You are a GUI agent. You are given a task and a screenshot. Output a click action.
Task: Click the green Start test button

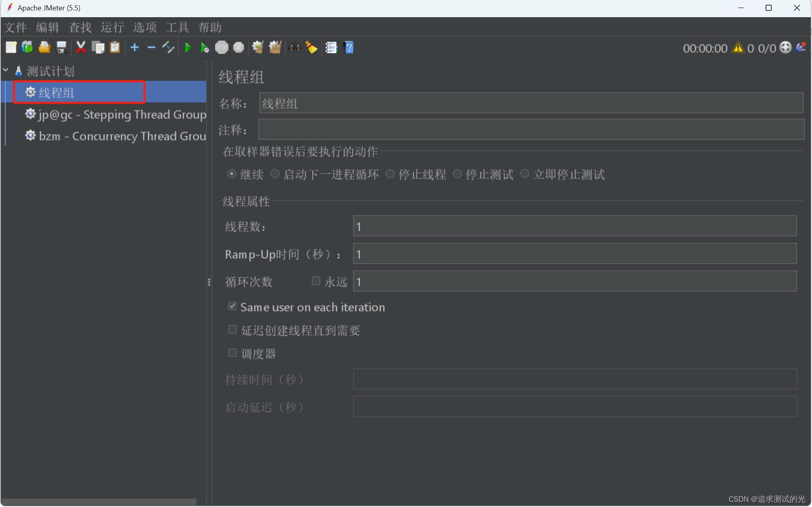coord(188,48)
